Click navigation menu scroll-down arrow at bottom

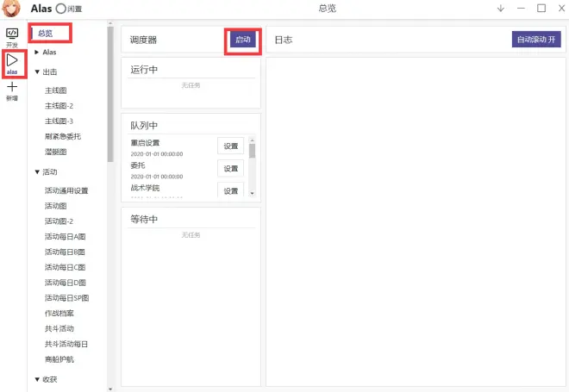click(x=110, y=389)
